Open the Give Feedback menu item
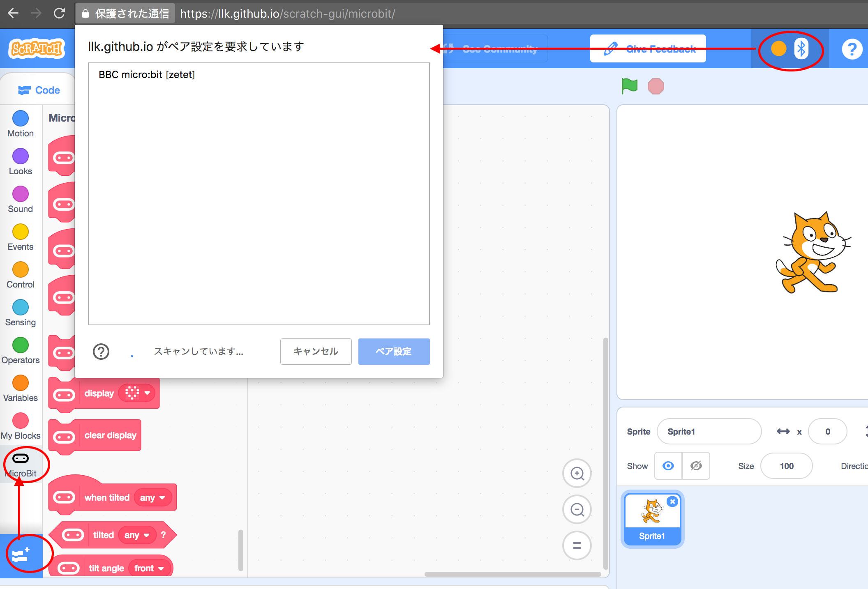This screenshot has width=868, height=589. tap(648, 48)
